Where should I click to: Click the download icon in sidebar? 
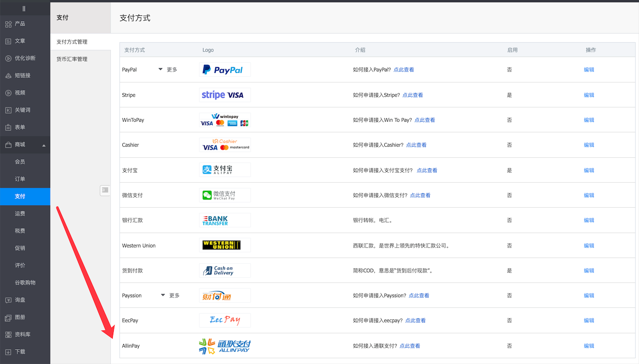click(x=8, y=352)
